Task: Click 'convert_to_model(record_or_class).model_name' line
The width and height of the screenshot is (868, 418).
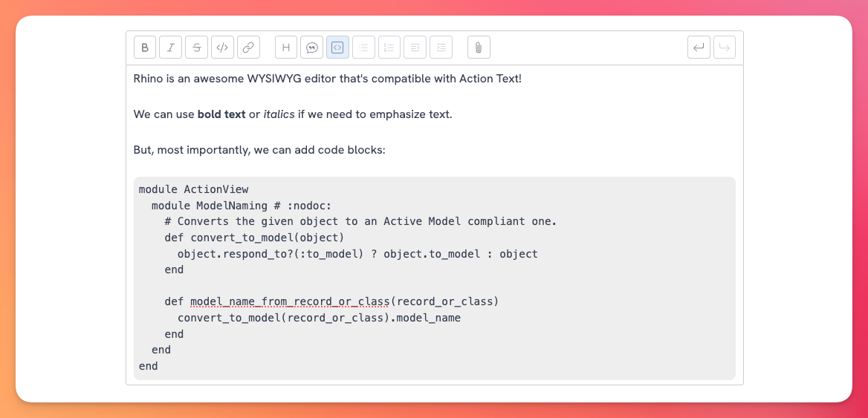Action: (x=319, y=318)
